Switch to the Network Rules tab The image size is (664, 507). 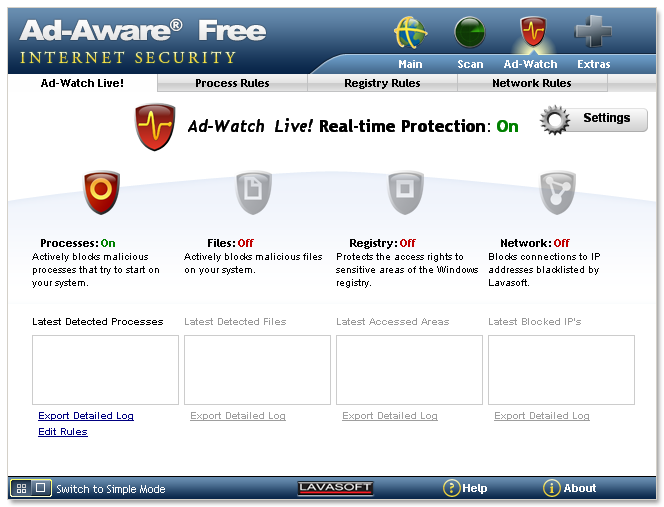click(x=532, y=83)
